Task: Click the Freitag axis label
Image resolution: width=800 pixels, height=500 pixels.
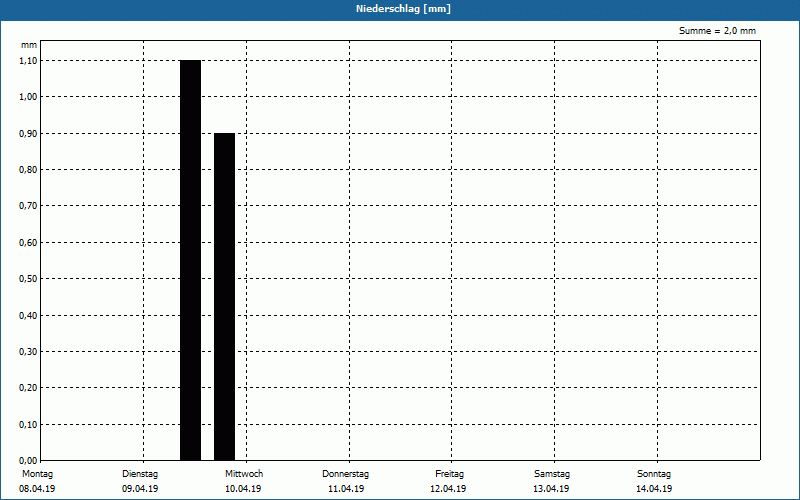Action: pyautogui.click(x=449, y=474)
